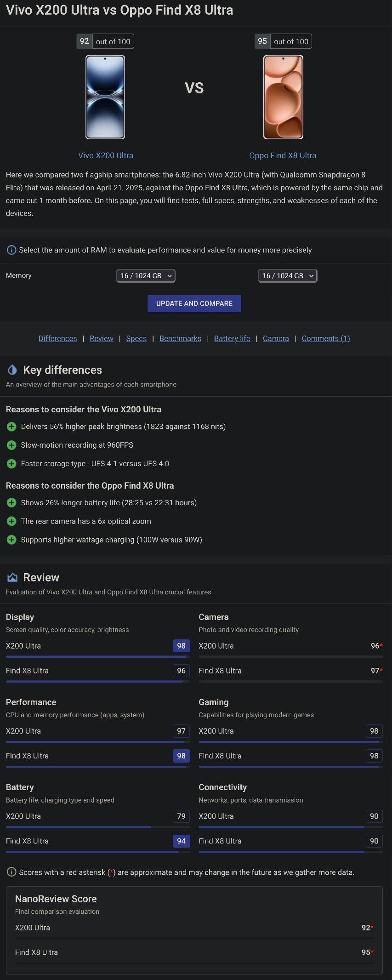Jump to the Review section link
The image size is (392, 980).
pyautogui.click(x=102, y=338)
